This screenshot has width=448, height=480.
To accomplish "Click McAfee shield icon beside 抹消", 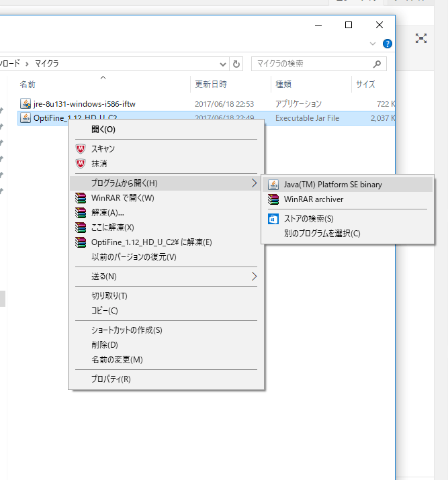I will pos(81,164).
